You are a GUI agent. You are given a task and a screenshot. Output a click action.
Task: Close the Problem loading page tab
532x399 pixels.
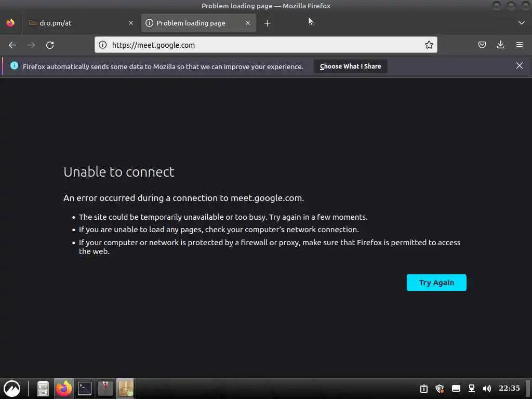click(x=248, y=23)
